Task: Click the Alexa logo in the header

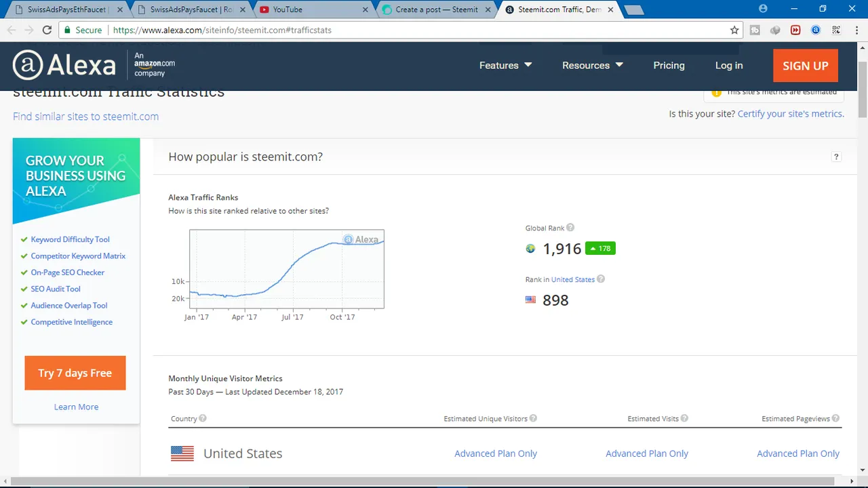Action: pos(64,65)
